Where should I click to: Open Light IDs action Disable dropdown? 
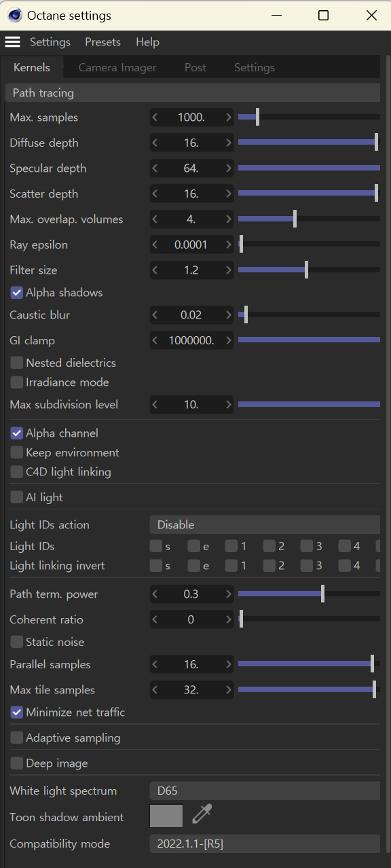coord(265,525)
